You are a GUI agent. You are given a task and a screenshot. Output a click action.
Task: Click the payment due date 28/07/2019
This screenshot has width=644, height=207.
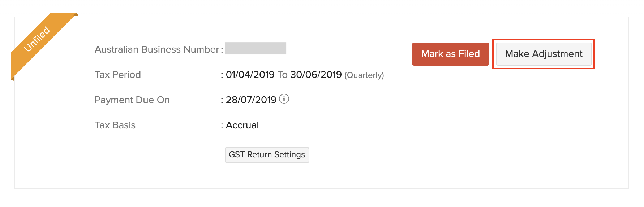tap(251, 100)
